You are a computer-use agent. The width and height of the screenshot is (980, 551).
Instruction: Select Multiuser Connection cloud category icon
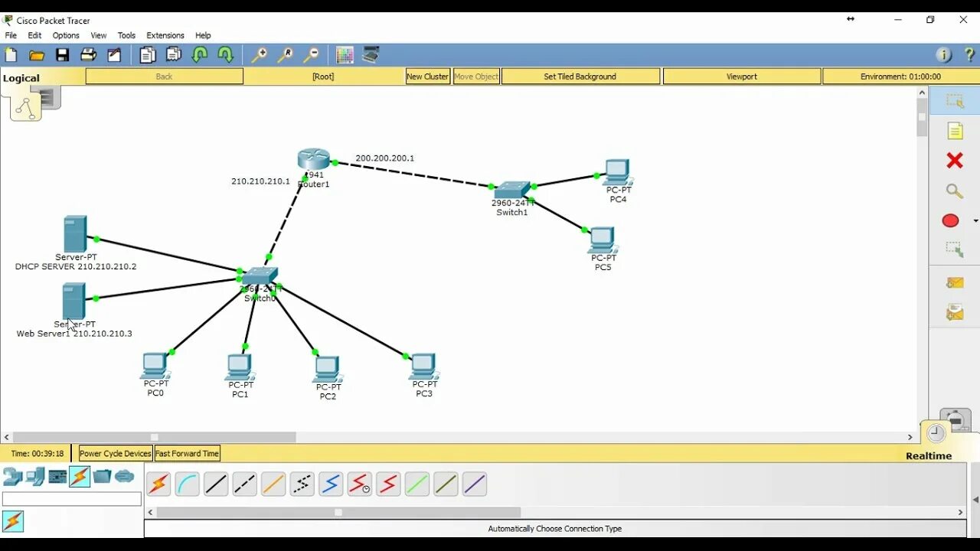tap(124, 477)
